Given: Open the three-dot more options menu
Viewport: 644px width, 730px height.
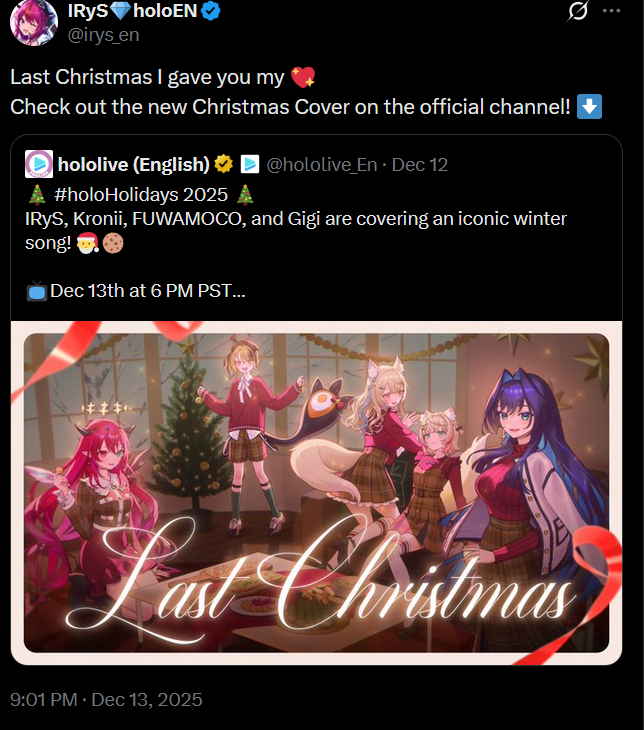Looking at the screenshot, I should [x=611, y=11].
